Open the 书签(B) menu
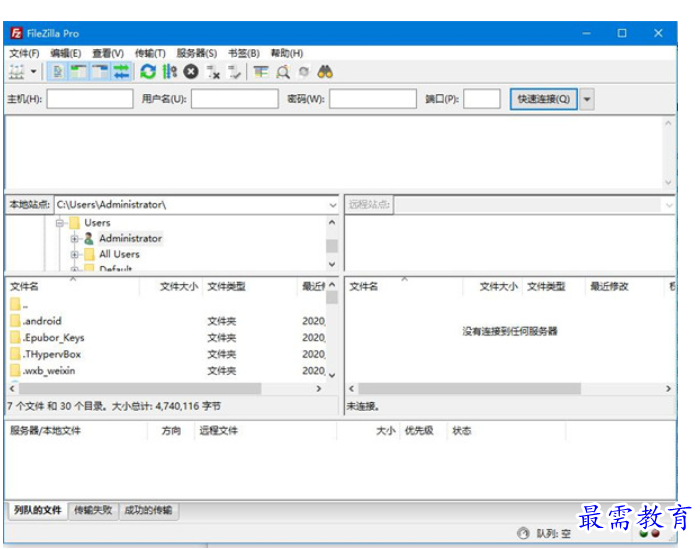The image size is (700, 549). pos(244,54)
